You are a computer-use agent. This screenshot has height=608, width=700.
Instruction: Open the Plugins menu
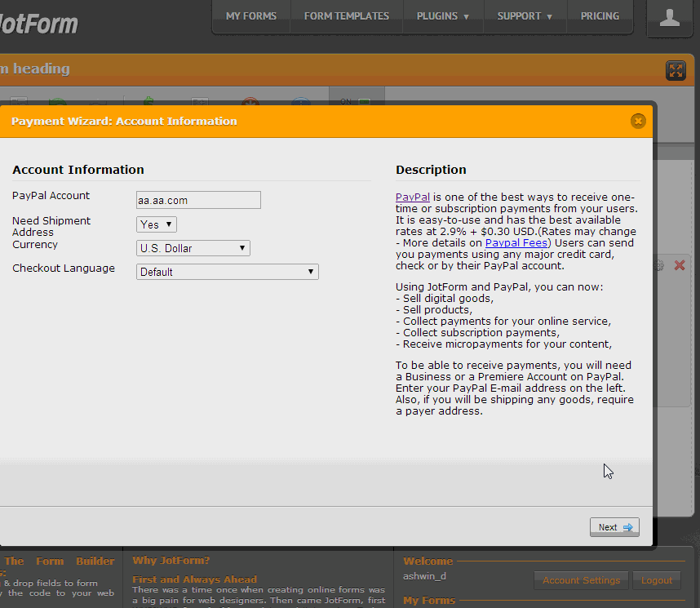[443, 16]
